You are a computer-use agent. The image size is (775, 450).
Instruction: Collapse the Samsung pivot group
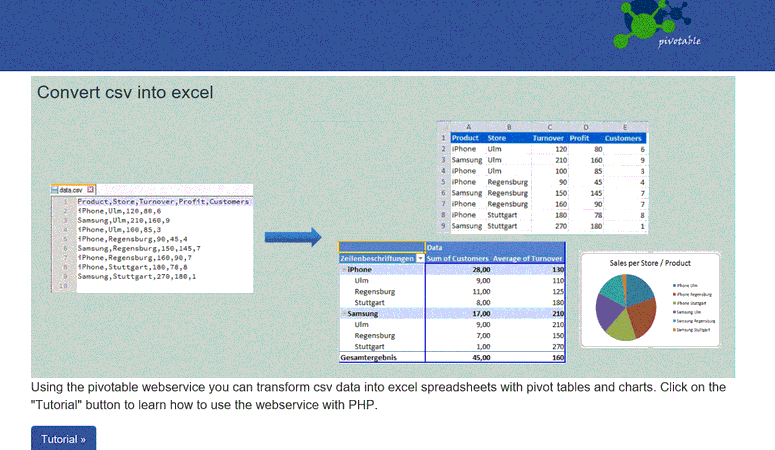[x=344, y=314]
